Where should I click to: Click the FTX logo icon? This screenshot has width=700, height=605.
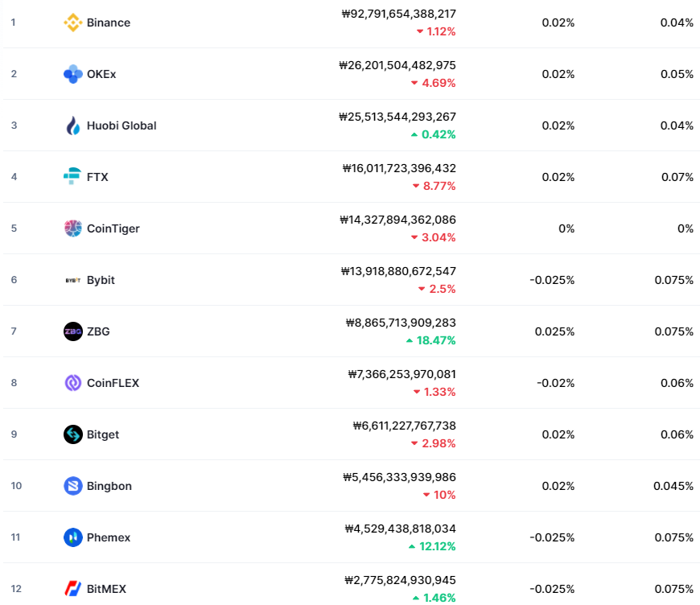tap(72, 176)
